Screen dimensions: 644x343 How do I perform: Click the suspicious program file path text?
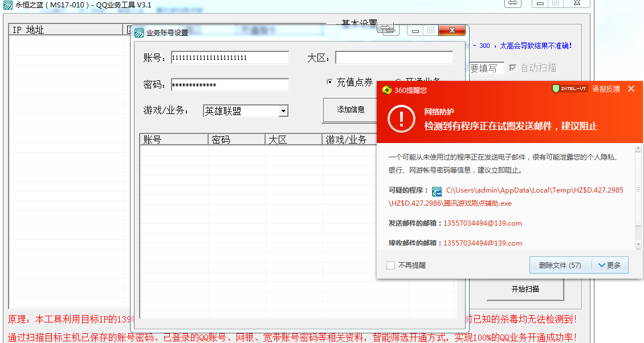pos(506,197)
